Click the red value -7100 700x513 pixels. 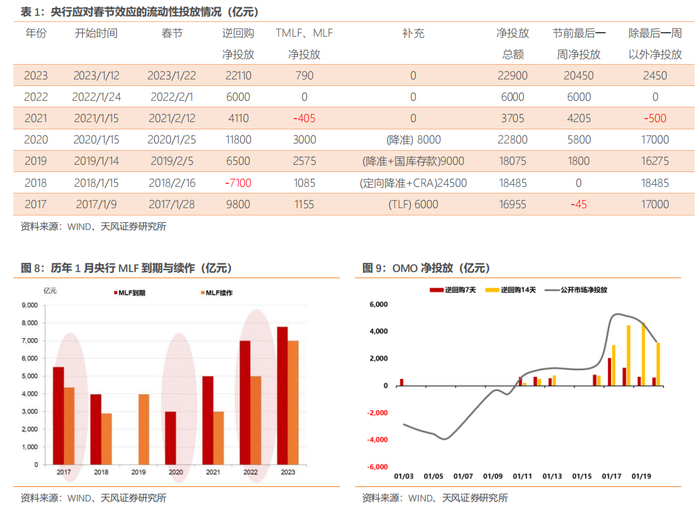point(238,183)
